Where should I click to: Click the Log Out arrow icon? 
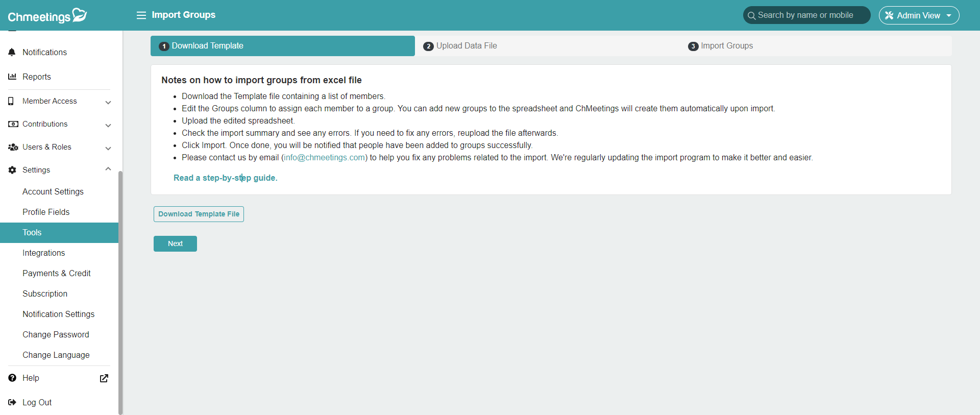click(x=12, y=402)
